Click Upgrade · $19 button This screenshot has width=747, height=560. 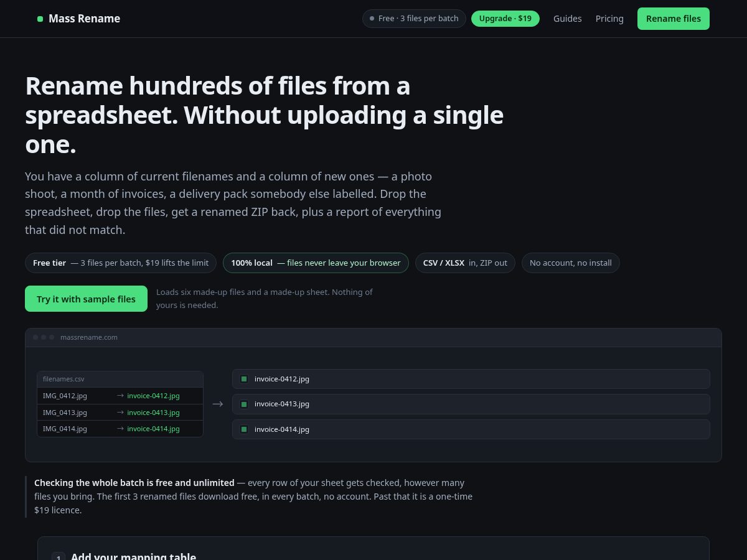pos(505,19)
